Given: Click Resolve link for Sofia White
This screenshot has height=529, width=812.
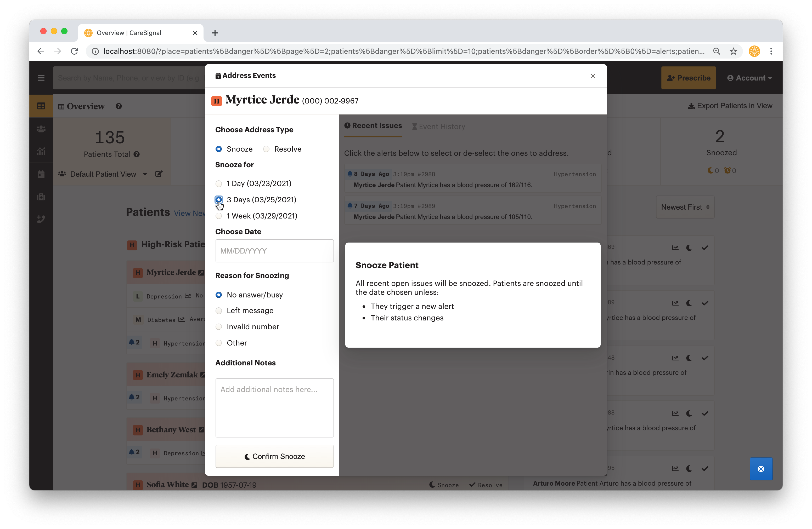Looking at the screenshot, I should pyautogui.click(x=486, y=485).
